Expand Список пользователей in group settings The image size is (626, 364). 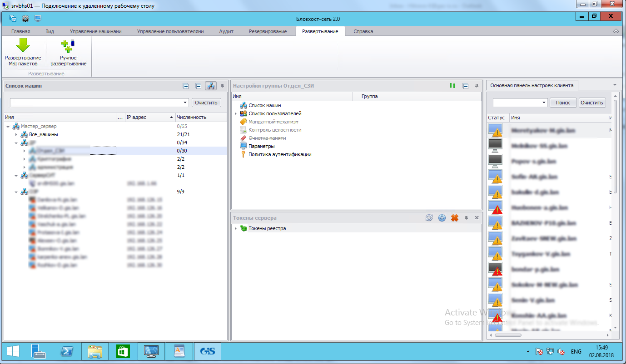coord(235,113)
